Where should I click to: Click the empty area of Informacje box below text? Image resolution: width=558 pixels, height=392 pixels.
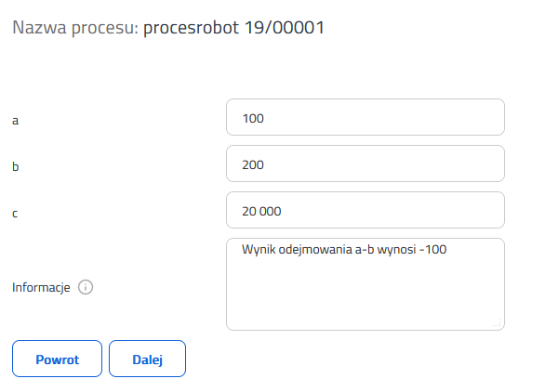[365, 294]
